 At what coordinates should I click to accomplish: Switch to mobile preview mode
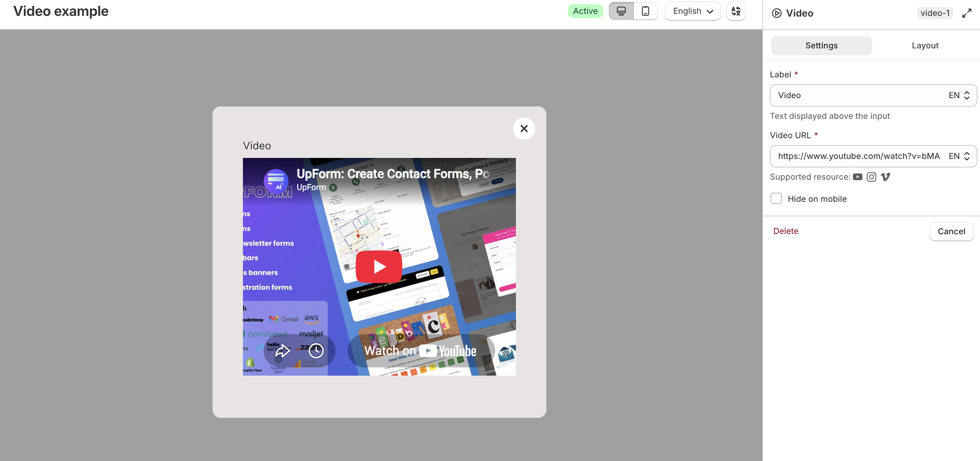click(645, 11)
